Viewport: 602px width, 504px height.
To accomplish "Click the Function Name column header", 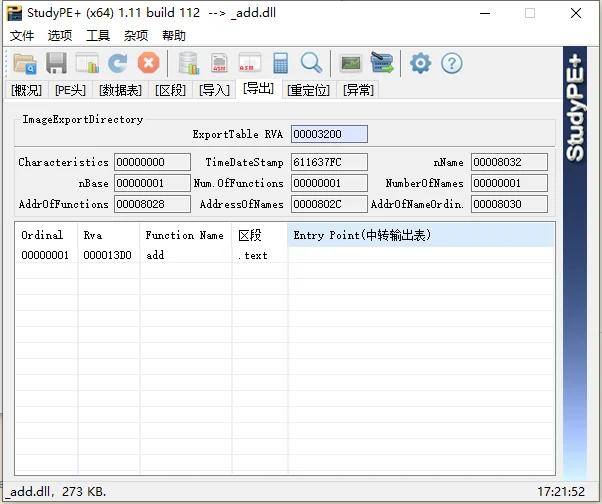I will coord(185,235).
